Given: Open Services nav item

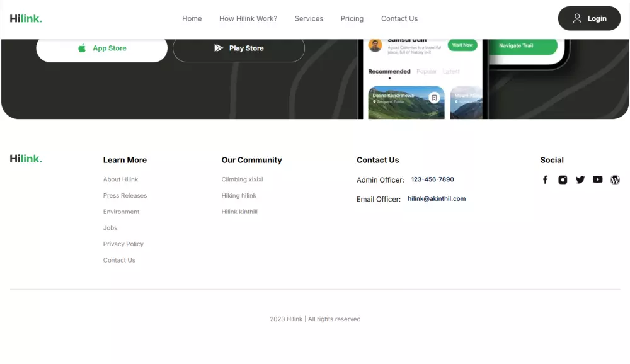Looking at the screenshot, I should pos(309,18).
